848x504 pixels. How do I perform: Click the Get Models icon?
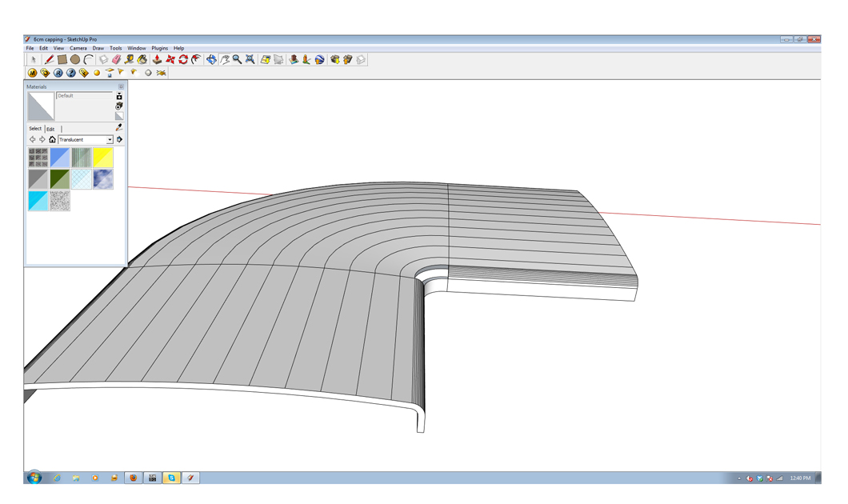coord(334,59)
